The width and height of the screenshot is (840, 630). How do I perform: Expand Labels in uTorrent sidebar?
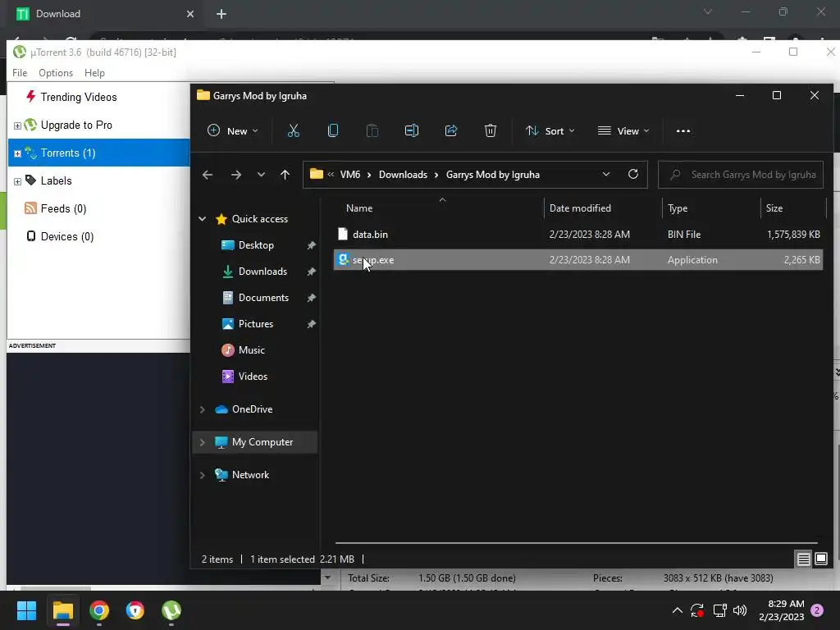click(x=17, y=181)
